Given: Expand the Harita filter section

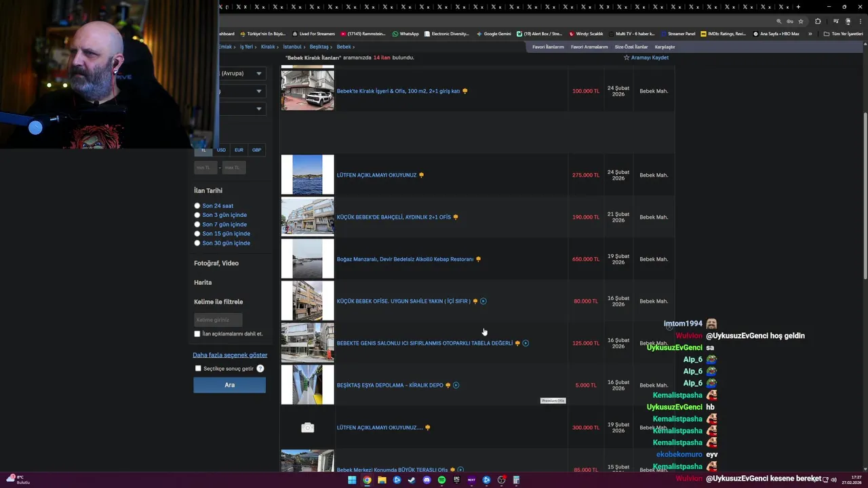Looking at the screenshot, I should click(x=203, y=282).
